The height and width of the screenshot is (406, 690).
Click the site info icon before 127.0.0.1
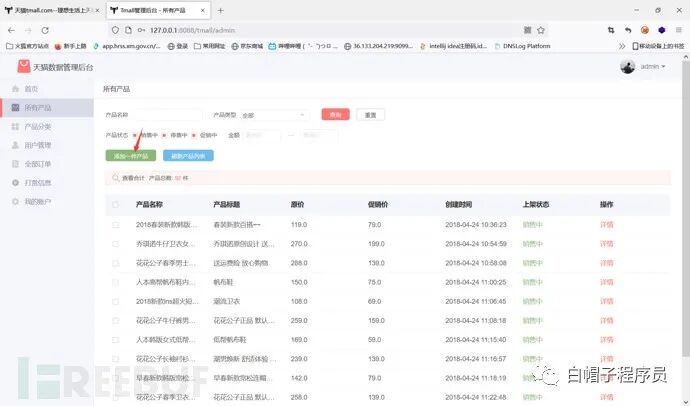tap(128, 30)
